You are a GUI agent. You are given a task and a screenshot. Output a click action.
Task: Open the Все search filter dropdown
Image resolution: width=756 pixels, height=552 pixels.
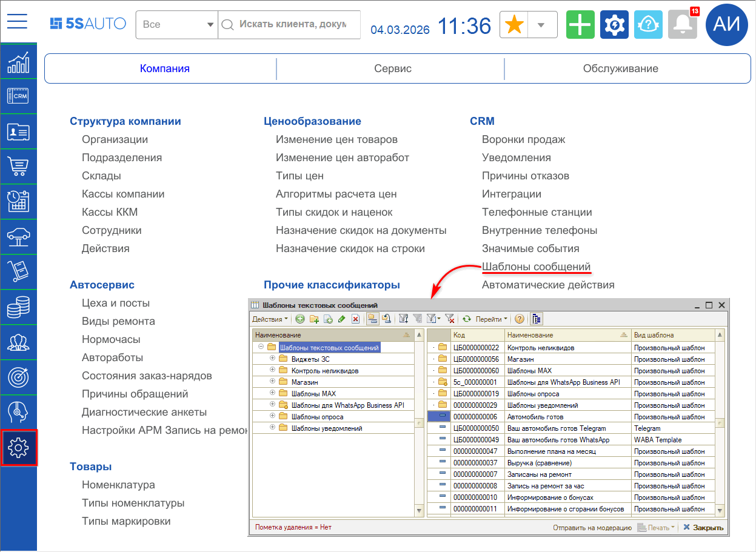pos(176,25)
